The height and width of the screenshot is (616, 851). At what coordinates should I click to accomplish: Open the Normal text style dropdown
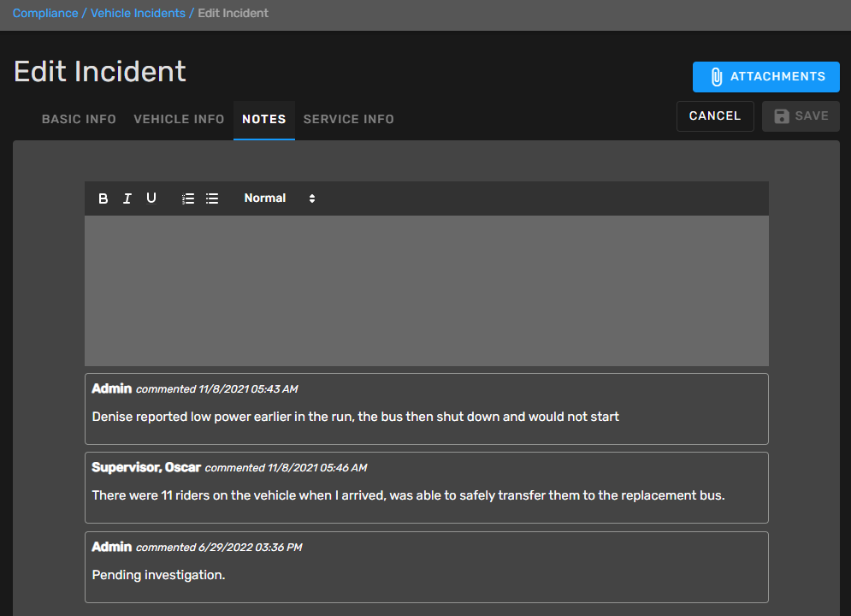click(278, 198)
